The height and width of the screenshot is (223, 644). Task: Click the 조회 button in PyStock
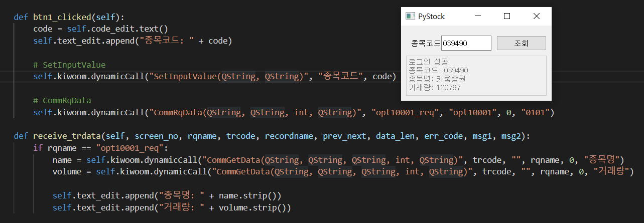pyautogui.click(x=521, y=43)
